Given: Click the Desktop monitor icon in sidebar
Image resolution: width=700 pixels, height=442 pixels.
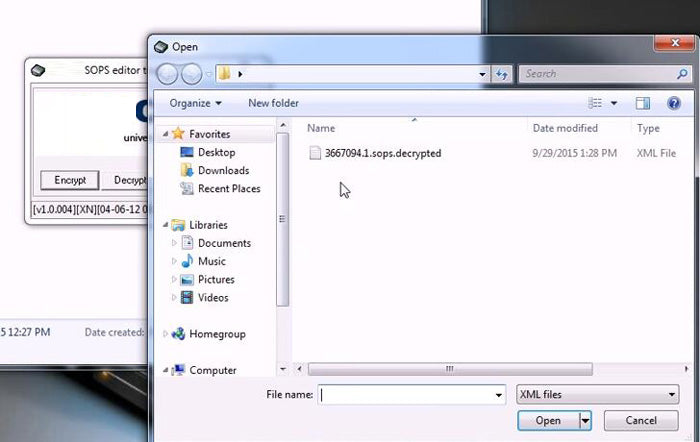Looking at the screenshot, I should [187, 152].
